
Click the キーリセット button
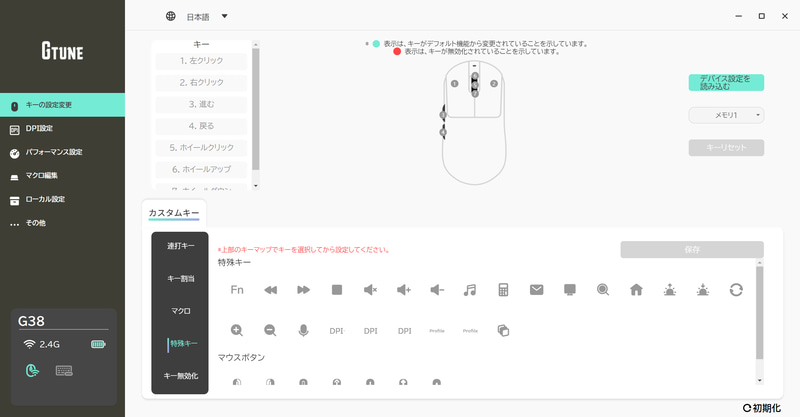point(726,148)
